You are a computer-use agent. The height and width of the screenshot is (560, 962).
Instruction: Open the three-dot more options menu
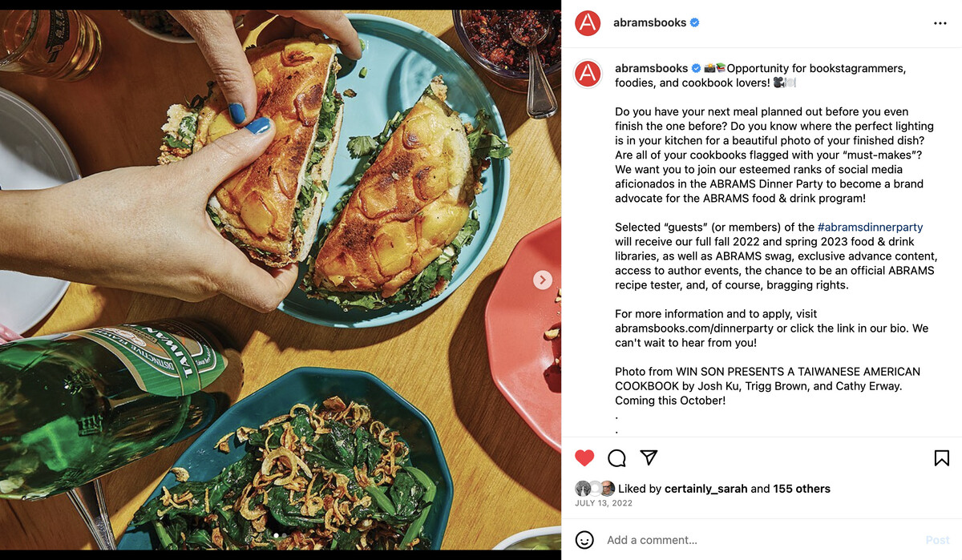(940, 23)
